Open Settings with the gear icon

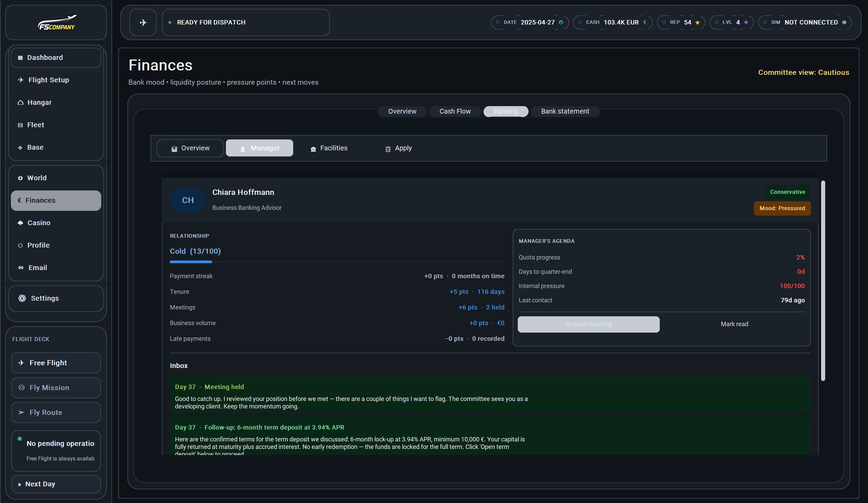22,298
